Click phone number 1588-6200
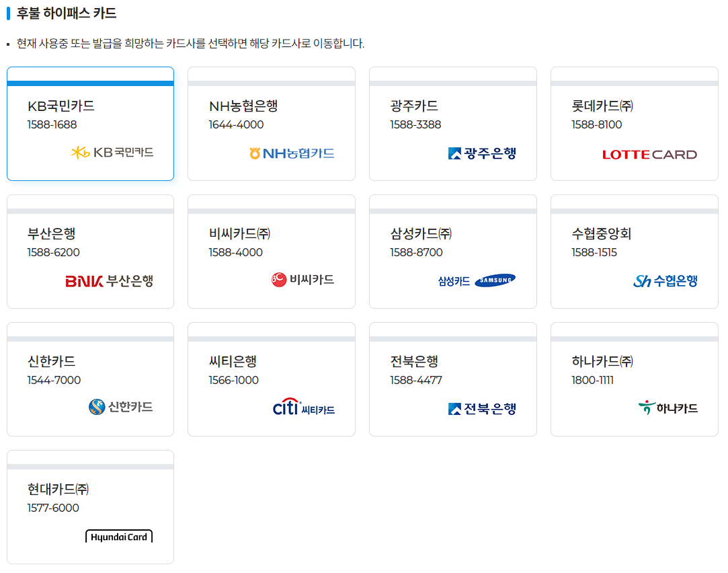The height and width of the screenshot is (573, 728). (x=53, y=252)
